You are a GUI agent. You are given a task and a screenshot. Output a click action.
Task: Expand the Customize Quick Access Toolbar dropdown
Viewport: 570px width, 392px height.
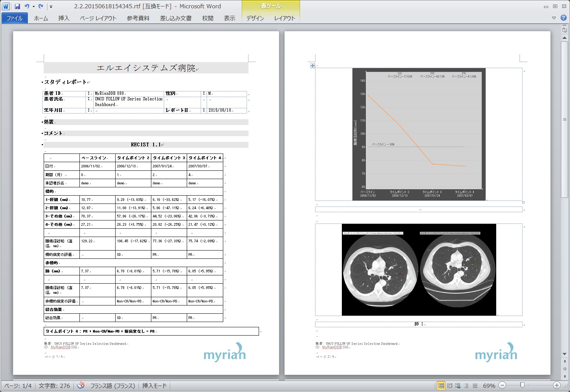coord(51,6)
